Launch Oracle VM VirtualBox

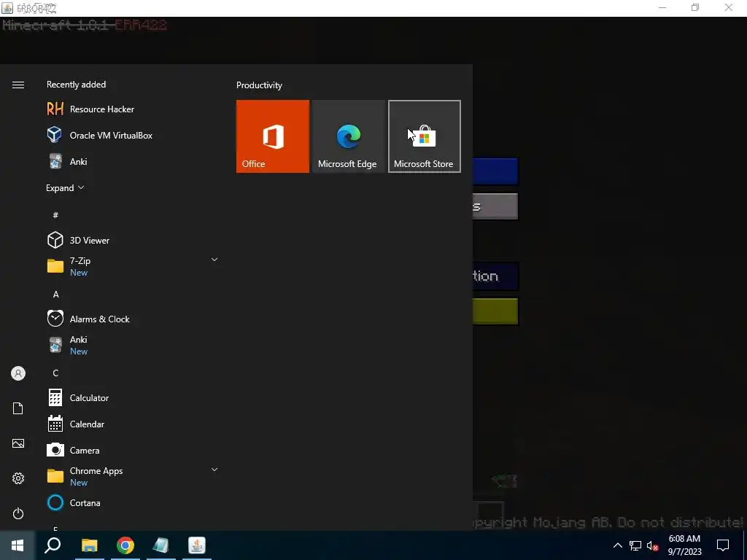point(131,135)
